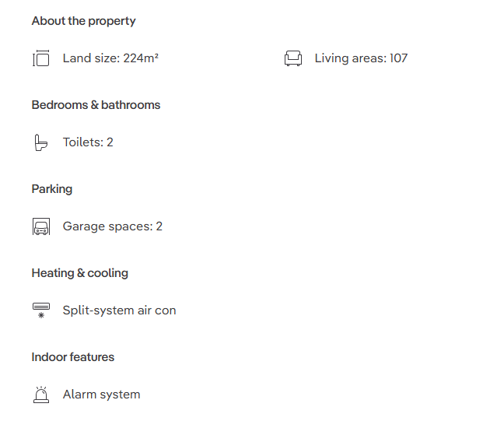Select the 'Living areas: 107' text
Screen dimensions: 504x421
click(x=361, y=58)
